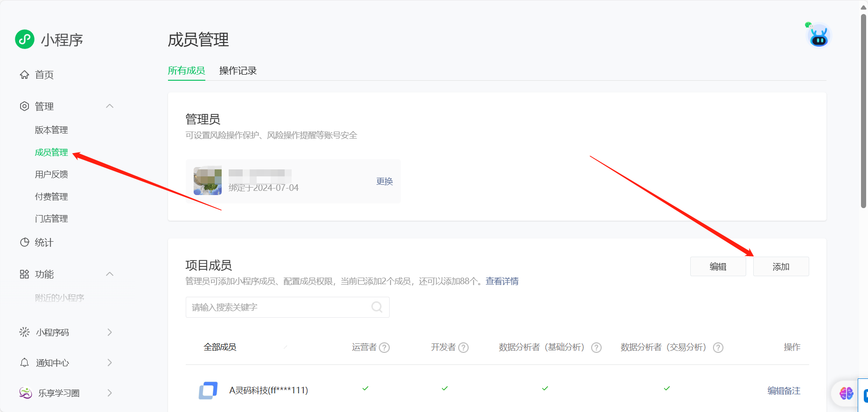Click the 编辑 button

point(718,266)
